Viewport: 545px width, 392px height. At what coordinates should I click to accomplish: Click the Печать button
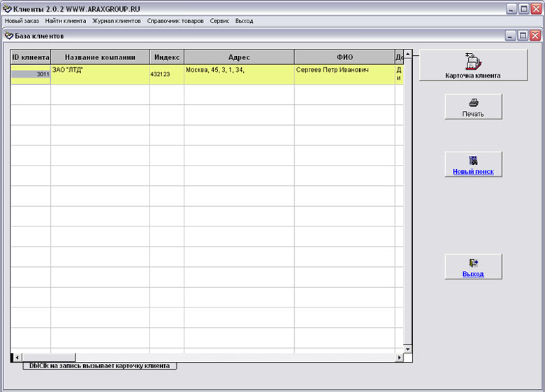tap(474, 107)
